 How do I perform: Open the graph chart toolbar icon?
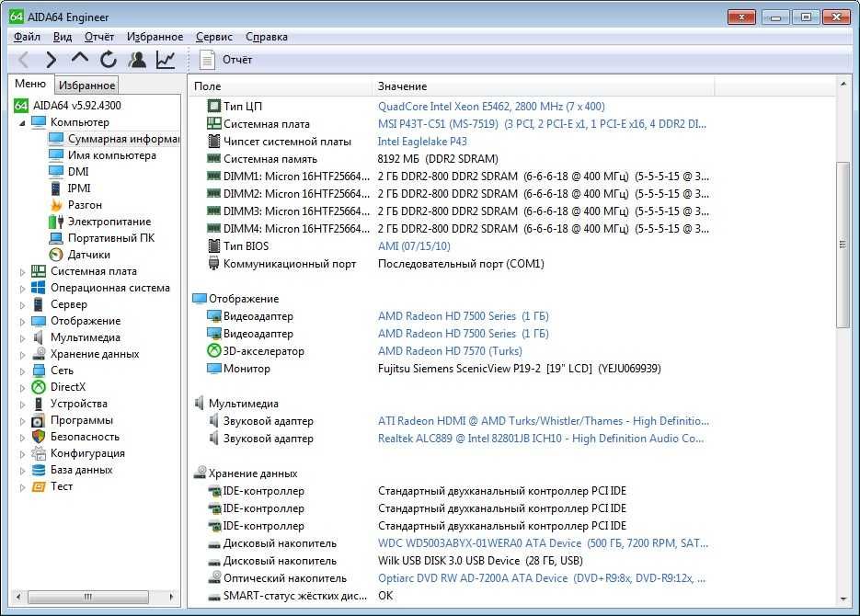166,59
